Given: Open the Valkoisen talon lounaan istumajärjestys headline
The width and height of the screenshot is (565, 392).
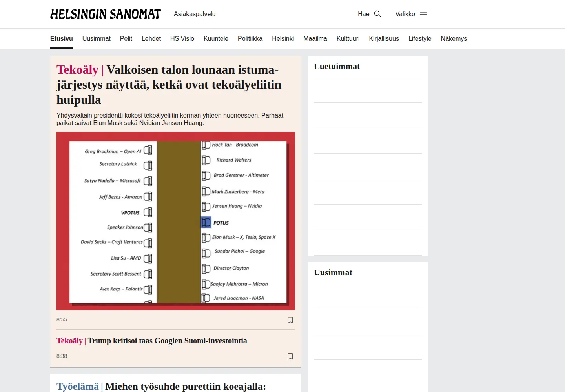Looking at the screenshot, I should point(169,85).
